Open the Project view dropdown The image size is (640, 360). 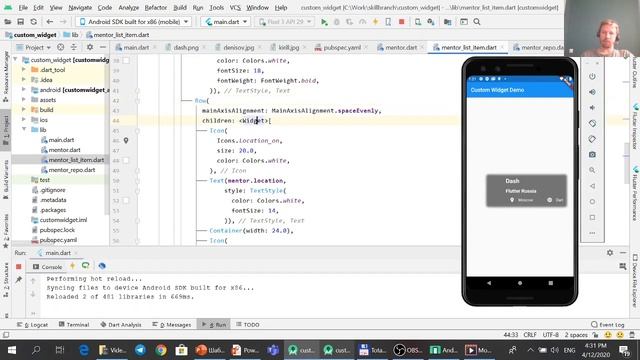coord(33,47)
